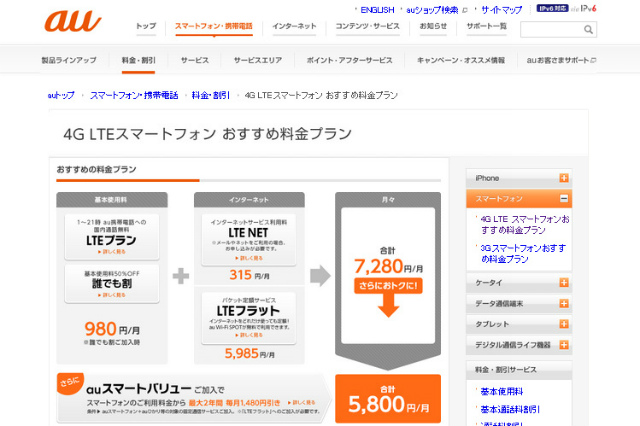Viewport: 640px width, 426px height.
Task: Collapse the スマートフォン sidebar section
Action: 564,199
